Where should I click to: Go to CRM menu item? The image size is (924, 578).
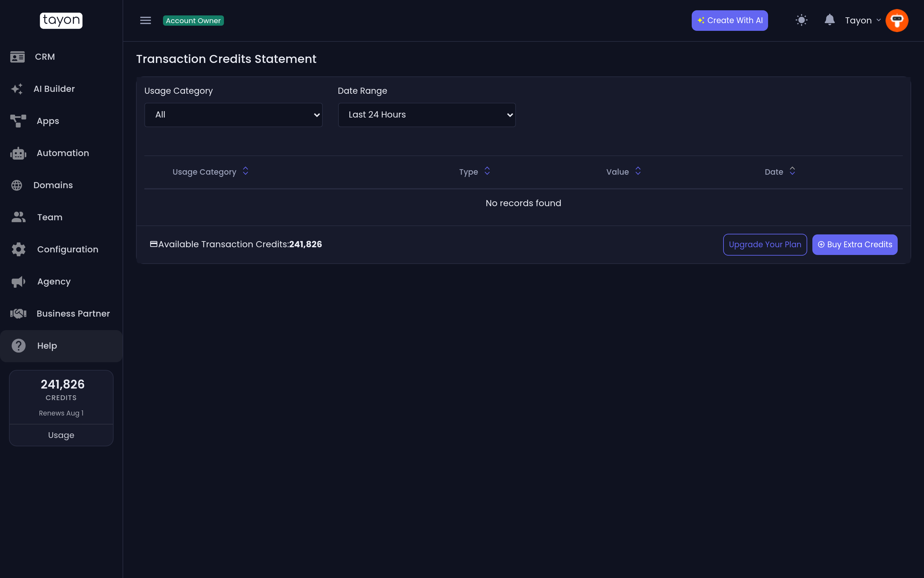tap(61, 57)
